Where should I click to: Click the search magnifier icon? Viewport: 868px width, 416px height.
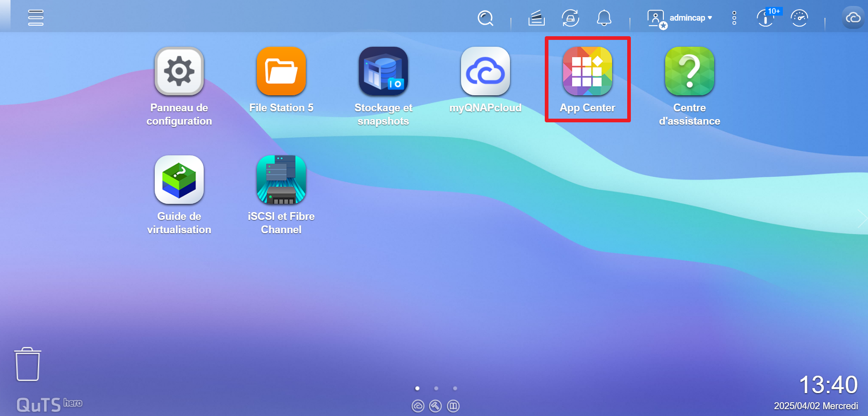click(485, 18)
